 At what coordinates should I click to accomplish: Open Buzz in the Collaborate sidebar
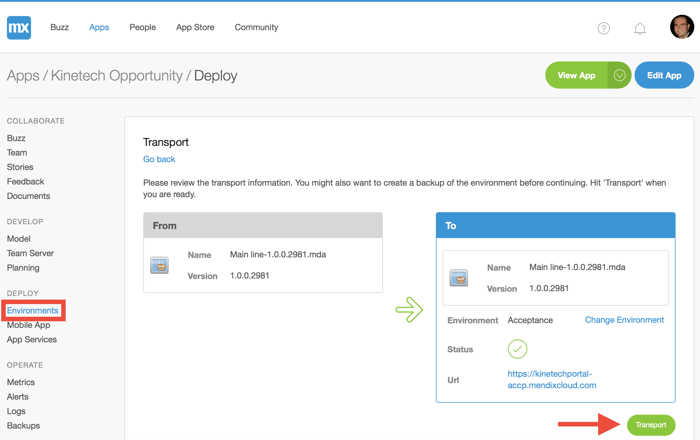pos(16,138)
